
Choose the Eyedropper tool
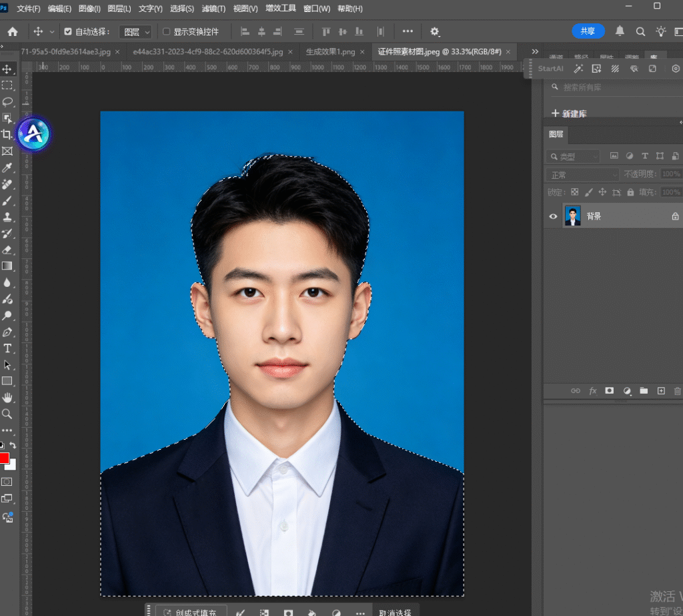point(7,168)
